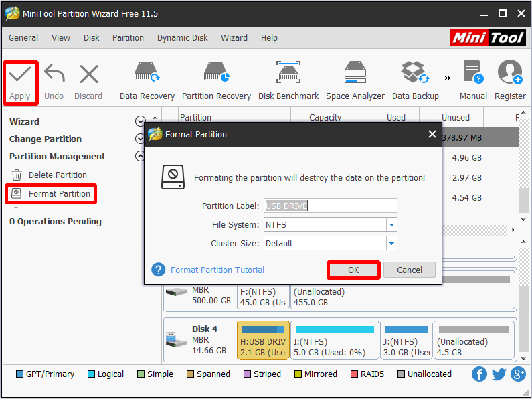Open the Google Plus share icon

[x=518, y=374]
